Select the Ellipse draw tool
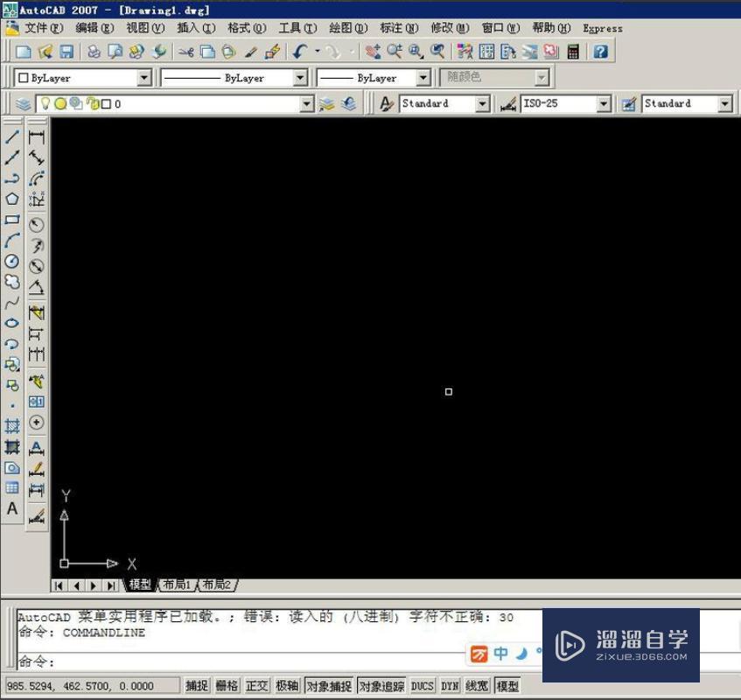 [x=12, y=323]
